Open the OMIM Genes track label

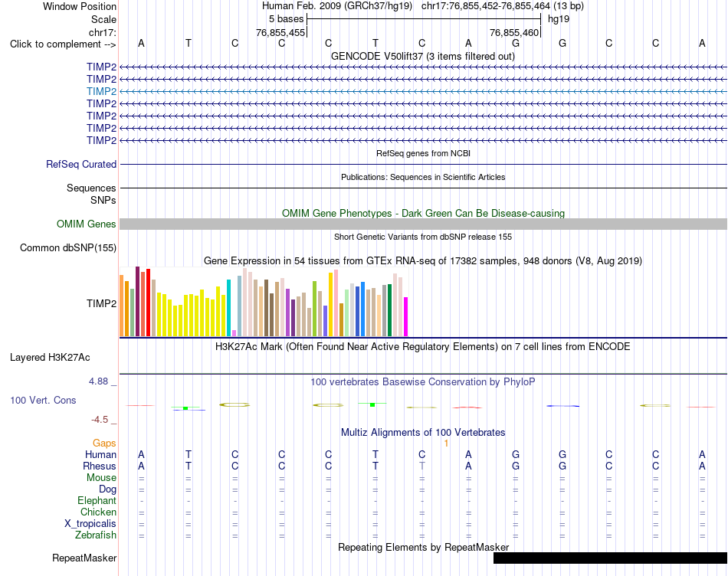click(x=87, y=224)
